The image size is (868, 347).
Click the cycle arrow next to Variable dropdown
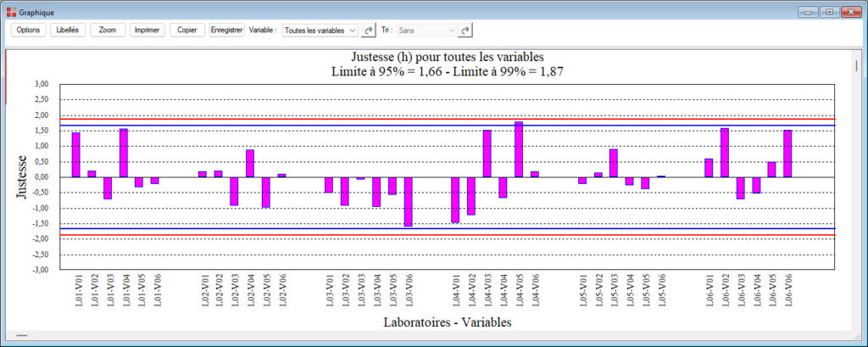(369, 31)
